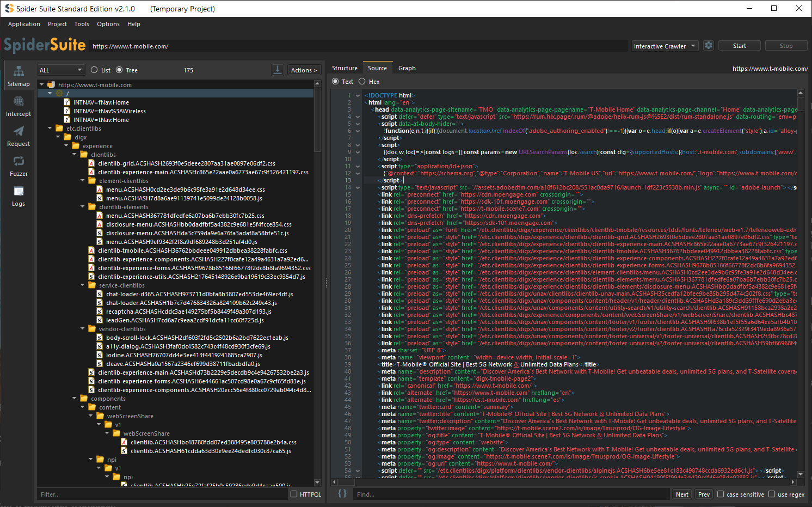This screenshot has width=812, height=507.
Task: Open the Application menu
Action: (24, 24)
